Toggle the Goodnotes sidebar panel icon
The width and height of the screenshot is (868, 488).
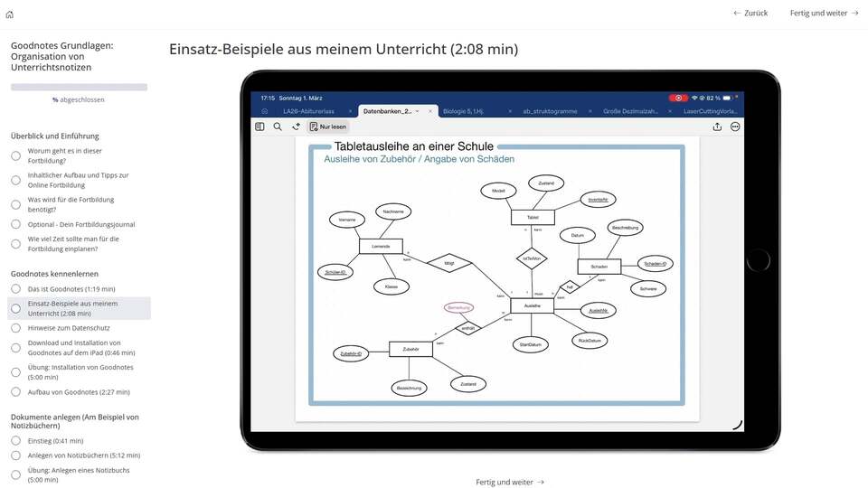pyautogui.click(x=259, y=127)
